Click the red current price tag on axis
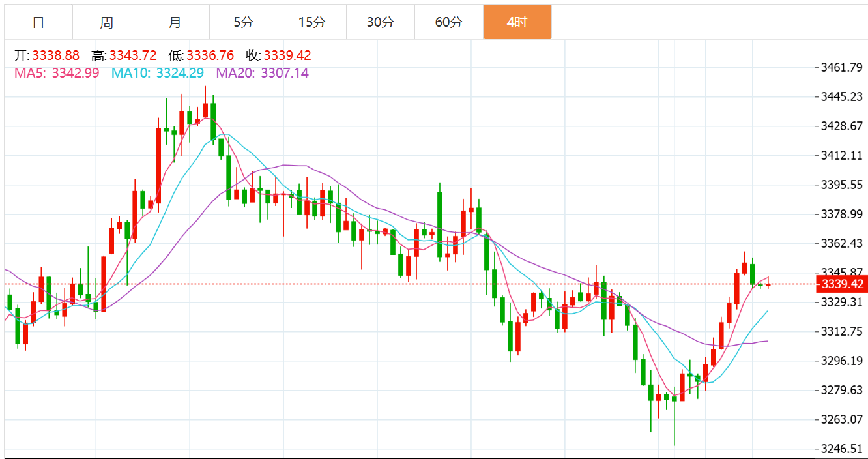Image resolution: width=868 pixels, height=459 pixels. coord(843,284)
